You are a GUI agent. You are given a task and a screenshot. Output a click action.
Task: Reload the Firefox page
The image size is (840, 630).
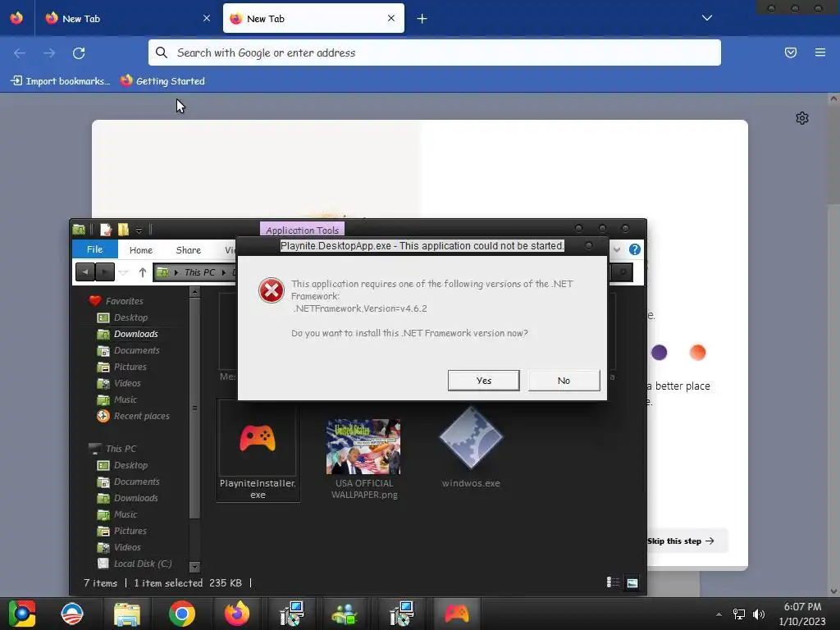pyautogui.click(x=79, y=53)
